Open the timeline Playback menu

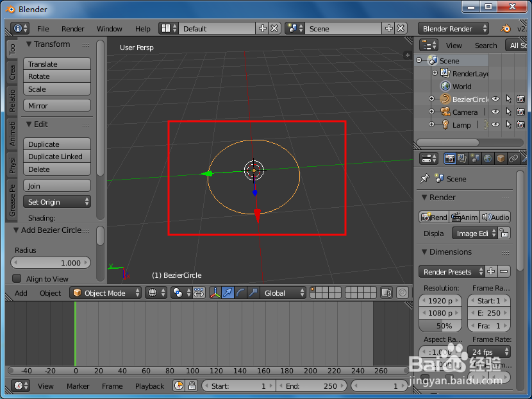[x=149, y=386]
